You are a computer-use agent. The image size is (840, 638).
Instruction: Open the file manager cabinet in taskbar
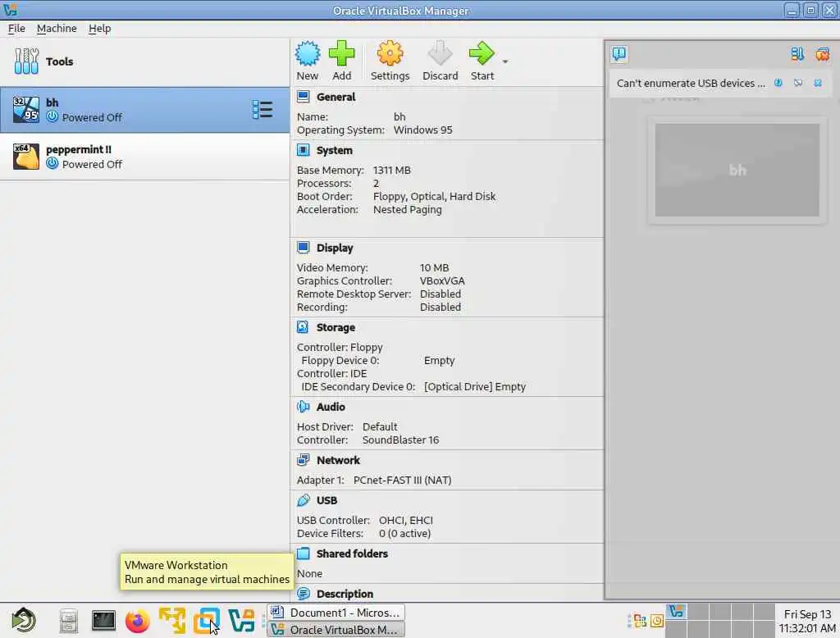click(69, 621)
